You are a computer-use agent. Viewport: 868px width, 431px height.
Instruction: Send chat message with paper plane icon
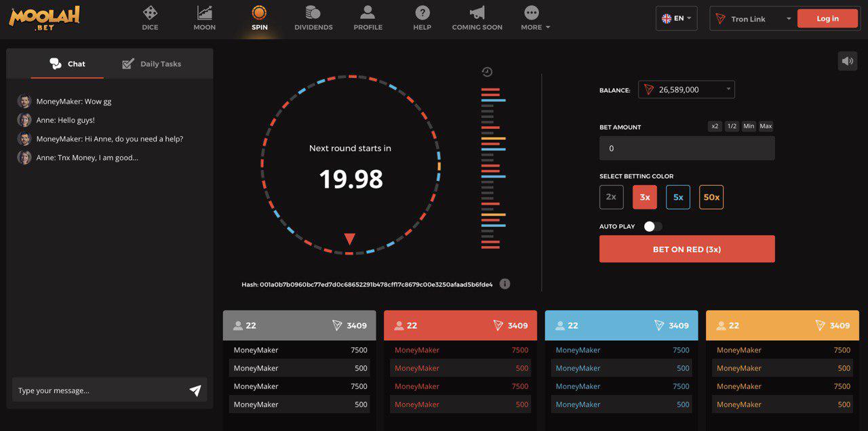[195, 390]
